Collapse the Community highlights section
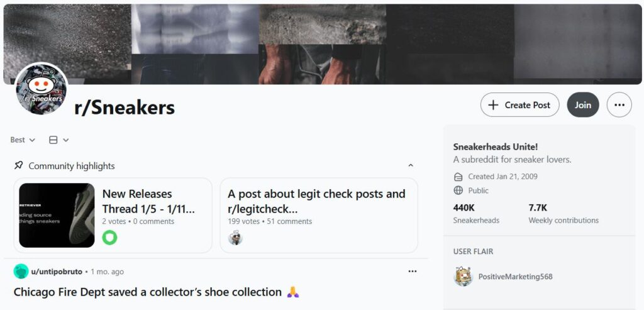 411,166
